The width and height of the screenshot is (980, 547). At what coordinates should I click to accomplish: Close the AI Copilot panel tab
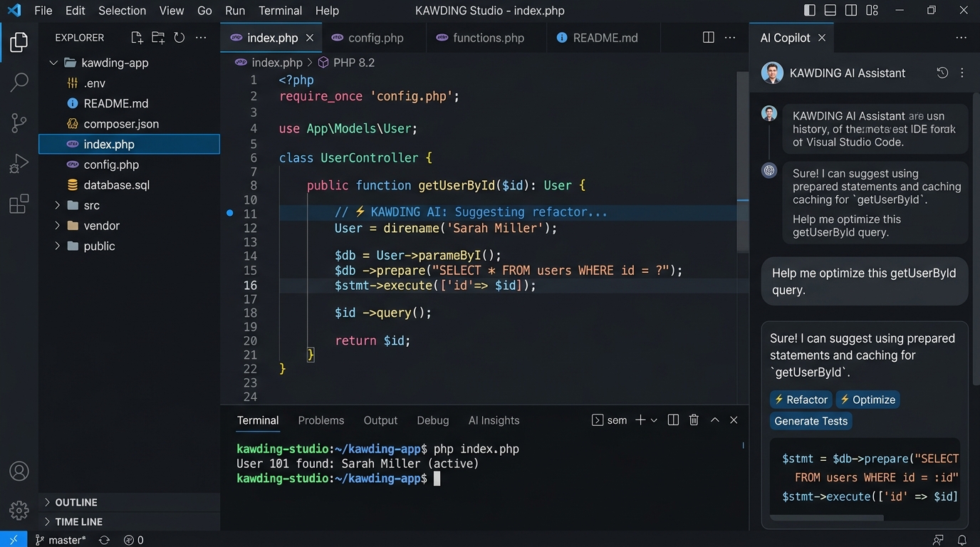[822, 38]
